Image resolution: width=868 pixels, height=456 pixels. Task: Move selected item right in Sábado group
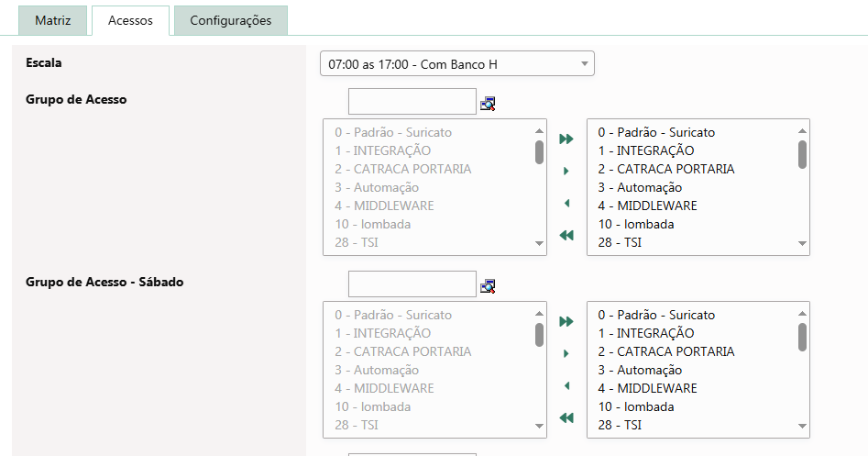(x=566, y=353)
